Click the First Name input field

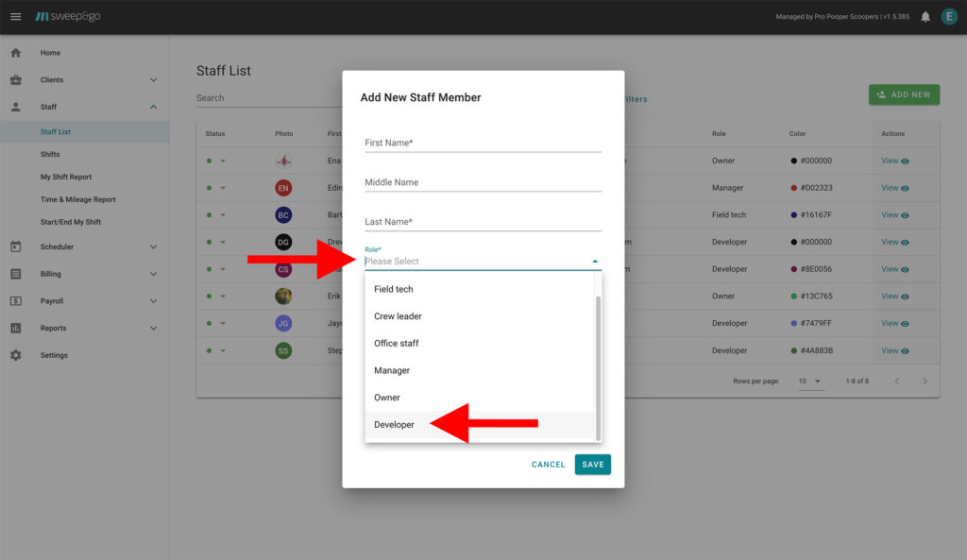(482, 144)
